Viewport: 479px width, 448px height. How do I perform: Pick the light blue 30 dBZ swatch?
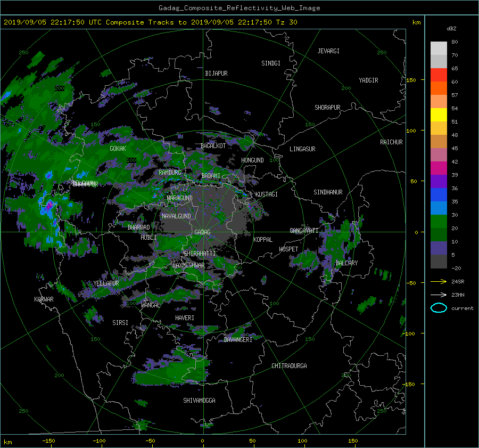click(x=439, y=208)
